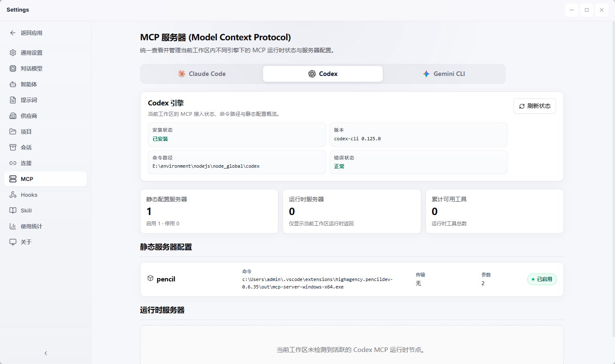Click the back arrow icon beside 返回应用
615x364 pixels.
[x=13, y=33]
